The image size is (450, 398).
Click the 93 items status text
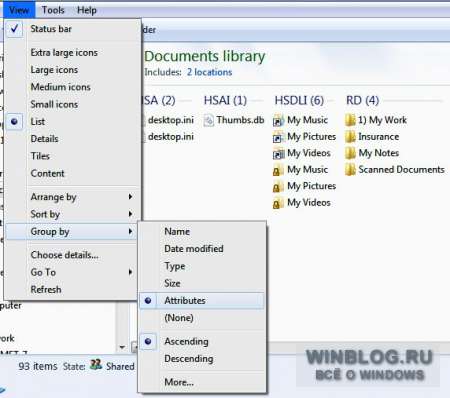(x=38, y=366)
